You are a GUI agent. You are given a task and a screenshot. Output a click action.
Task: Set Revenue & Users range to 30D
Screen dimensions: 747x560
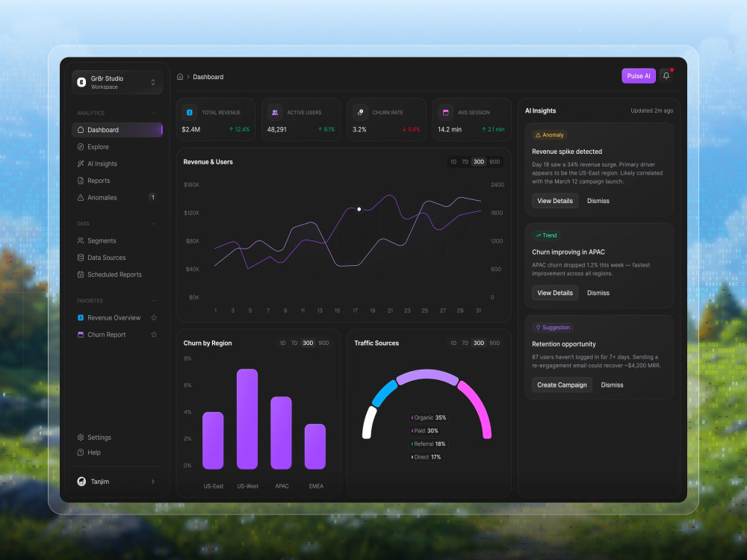(x=479, y=162)
